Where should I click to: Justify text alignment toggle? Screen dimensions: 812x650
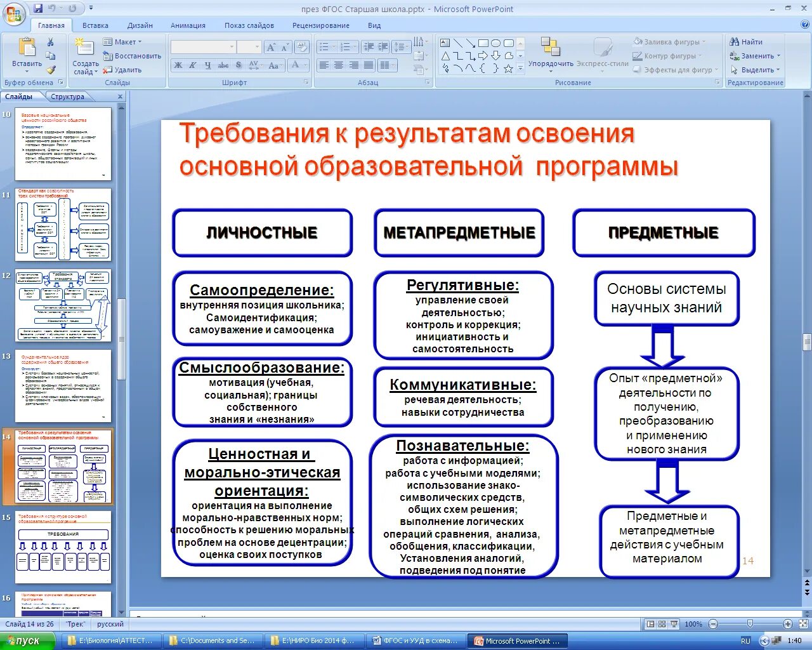point(368,65)
